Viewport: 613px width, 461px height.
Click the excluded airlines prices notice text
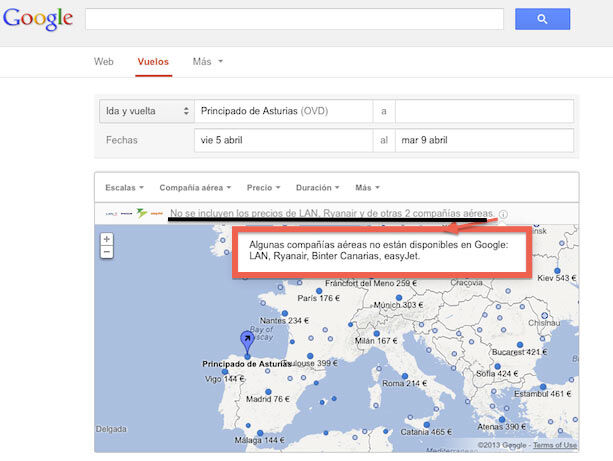click(x=332, y=213)
